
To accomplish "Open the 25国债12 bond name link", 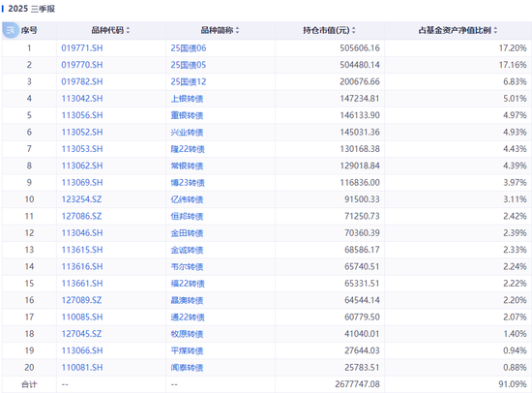I will tap(189, 82).
